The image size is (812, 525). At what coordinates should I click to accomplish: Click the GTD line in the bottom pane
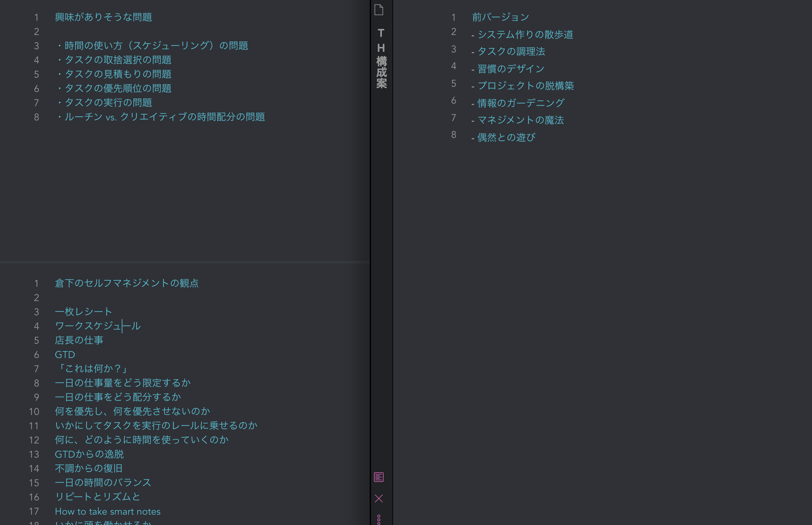(x=65, y=354)
